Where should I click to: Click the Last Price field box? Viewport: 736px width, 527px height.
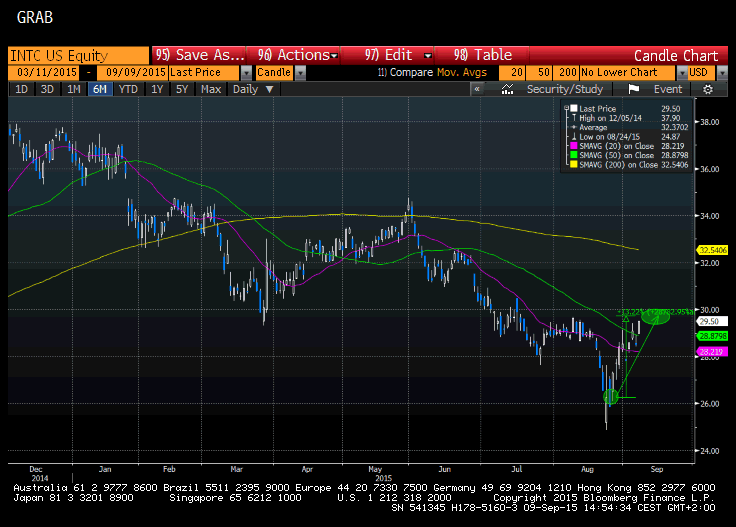(205, 72)
